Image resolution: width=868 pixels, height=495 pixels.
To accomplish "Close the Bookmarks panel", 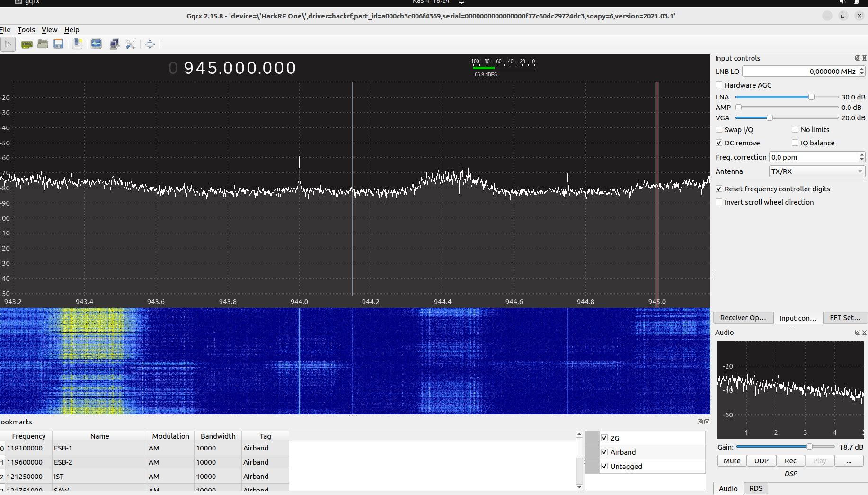I will 707,422.
